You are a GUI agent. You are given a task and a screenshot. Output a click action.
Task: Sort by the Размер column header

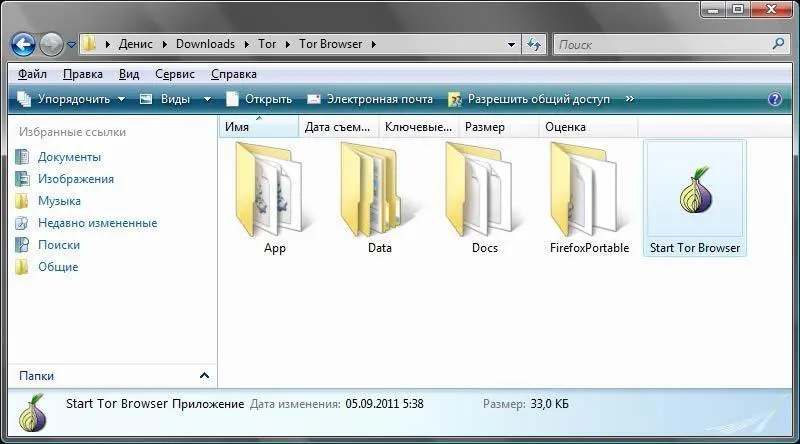click(x=498, y=127)
